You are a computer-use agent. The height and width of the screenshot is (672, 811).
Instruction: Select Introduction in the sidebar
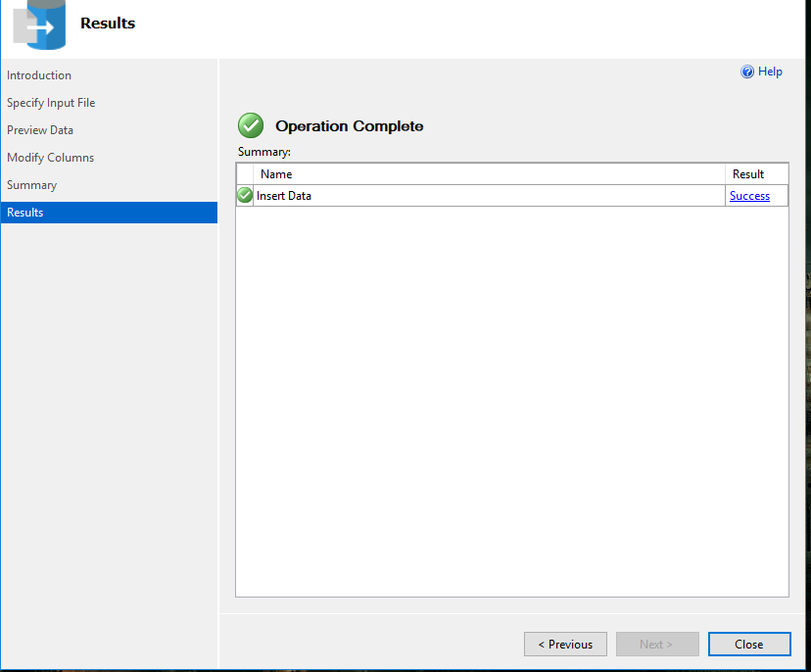coord(39,75)
